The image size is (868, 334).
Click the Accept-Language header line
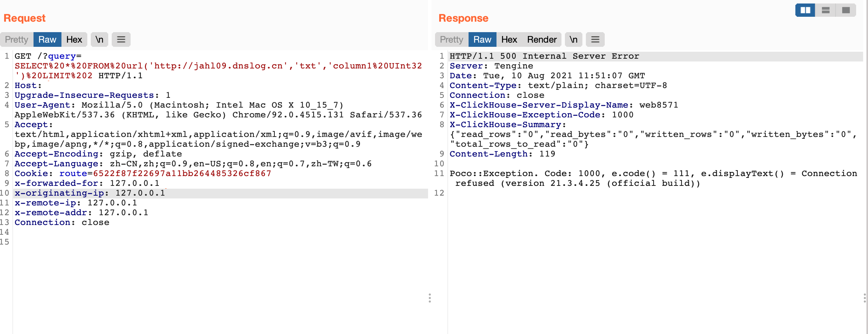[193, 164]
